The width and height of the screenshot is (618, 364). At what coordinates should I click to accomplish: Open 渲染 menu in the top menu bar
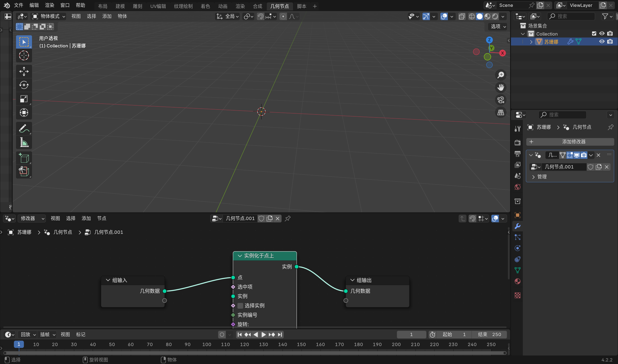(x=50, y=5)
